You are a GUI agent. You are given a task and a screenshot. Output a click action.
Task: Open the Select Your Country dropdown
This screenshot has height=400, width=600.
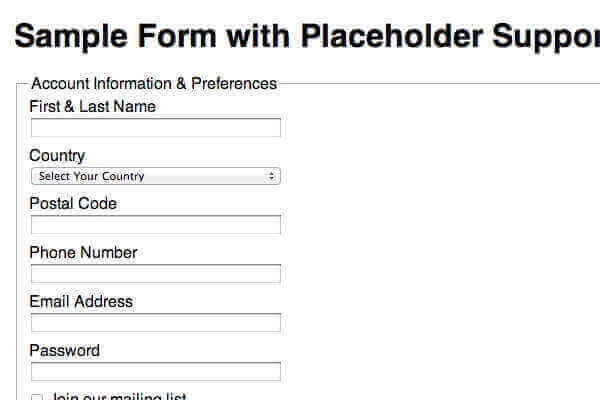155,176
